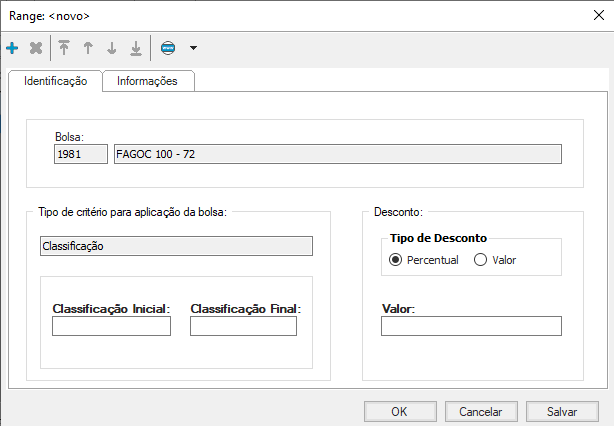Screen dimensions: 614x426
Task: Expand the toolbar dropdown arrow
Action: (193, 48)
